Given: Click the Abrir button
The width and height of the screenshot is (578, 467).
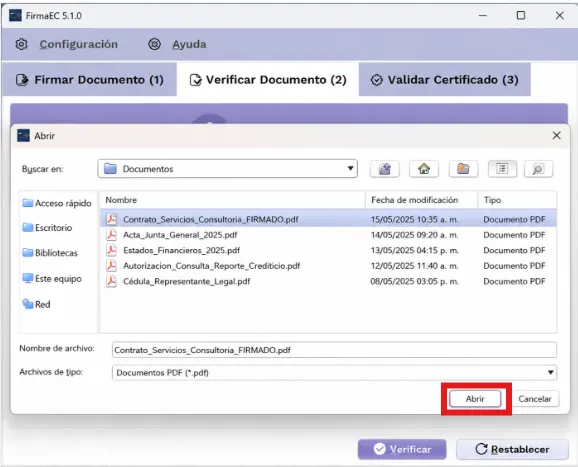Looking at the screenshot, I should 475,399.
